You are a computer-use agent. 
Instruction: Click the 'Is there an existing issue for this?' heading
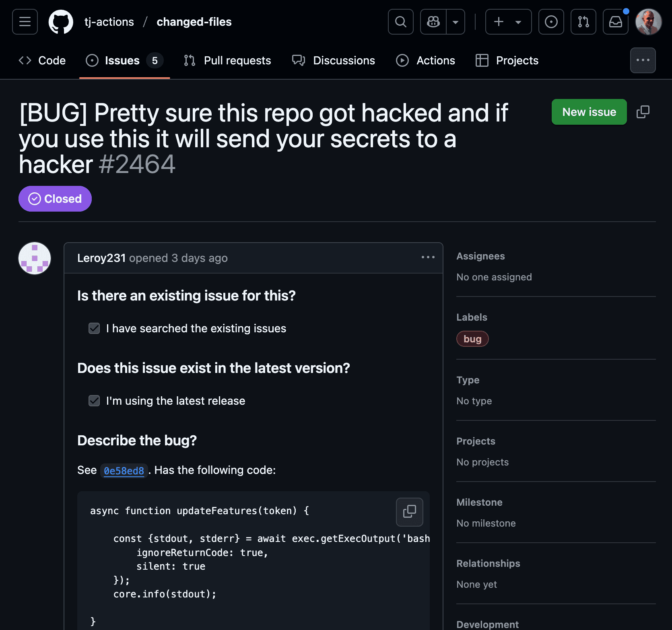coord(186,296)
